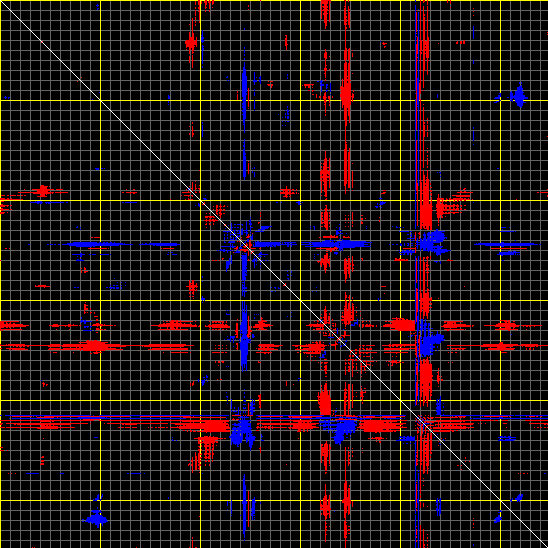The height and width of the screenshot is (548, 548).
Task: Click the red block left of the right-hand blue vertical line
Action: point(400,325)
